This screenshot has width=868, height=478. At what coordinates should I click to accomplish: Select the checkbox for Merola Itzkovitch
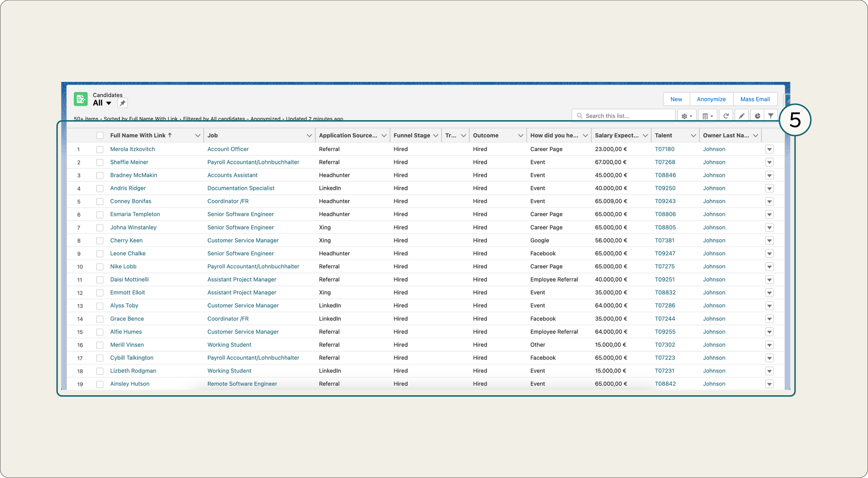(x=100, y=149)
